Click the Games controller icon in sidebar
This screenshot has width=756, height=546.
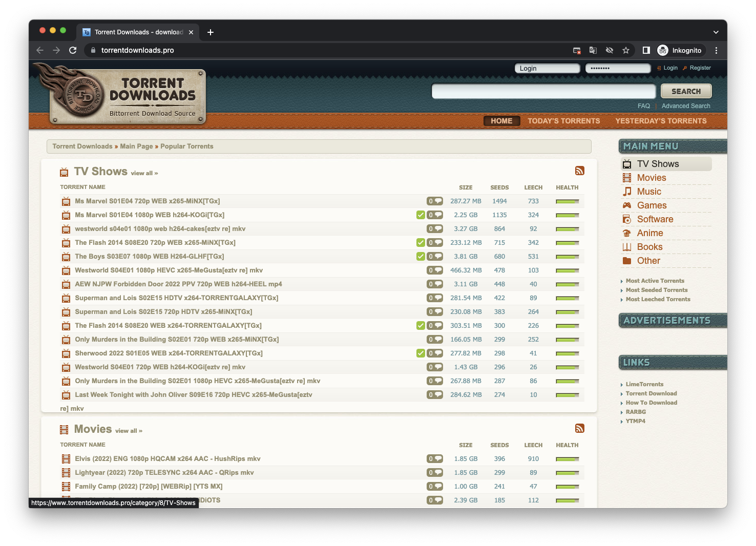tap(627, 205)
